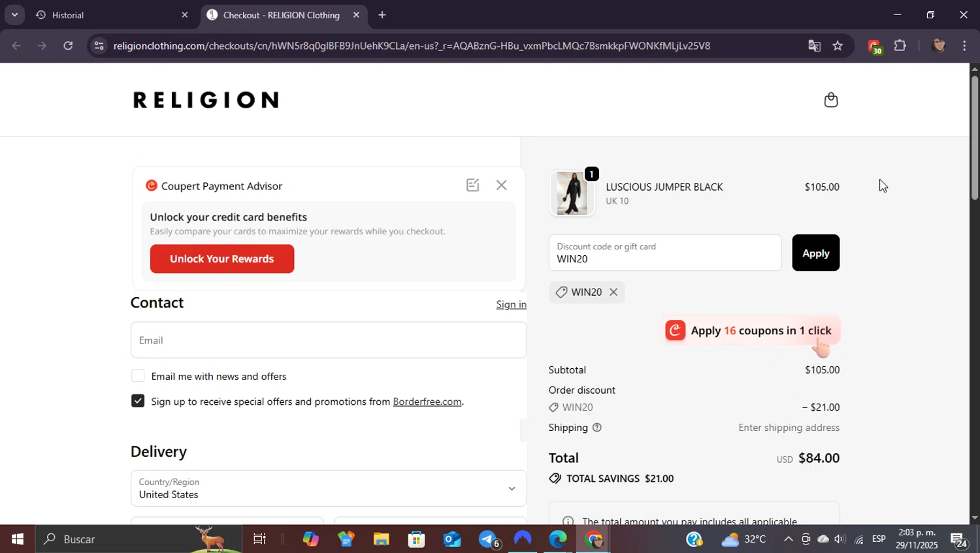Click the translate page icon
The height and width of the screenshot is (553, 980).
tap(814, 46)
